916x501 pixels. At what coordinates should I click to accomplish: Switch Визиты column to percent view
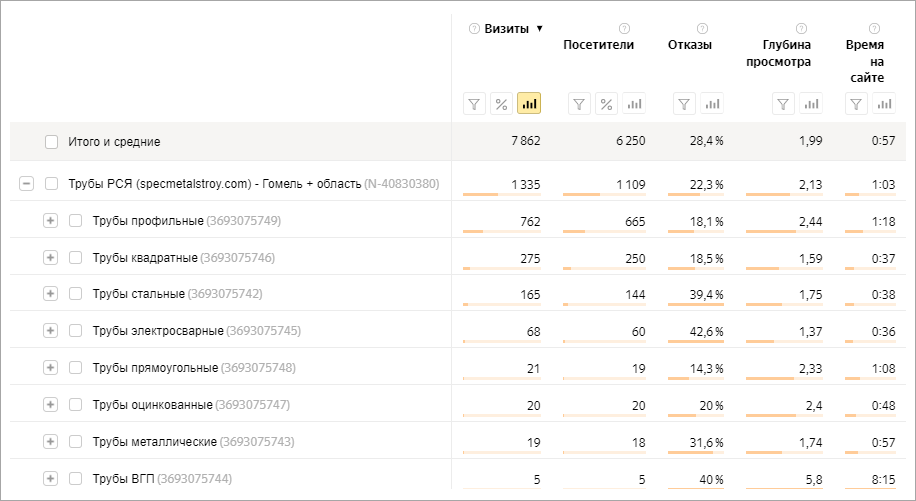click(x=502, y=103)
